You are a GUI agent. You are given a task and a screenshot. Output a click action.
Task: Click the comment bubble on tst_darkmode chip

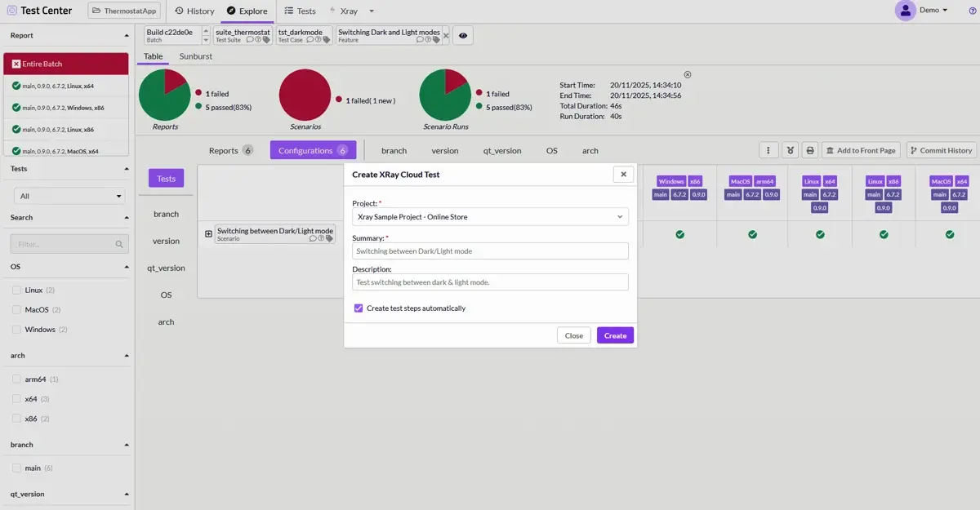coord(310,39)
